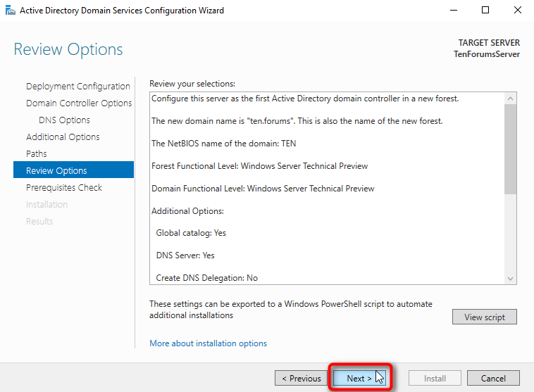
Task: Click the selections list scrollbar thumb
Action: point(510,149)
